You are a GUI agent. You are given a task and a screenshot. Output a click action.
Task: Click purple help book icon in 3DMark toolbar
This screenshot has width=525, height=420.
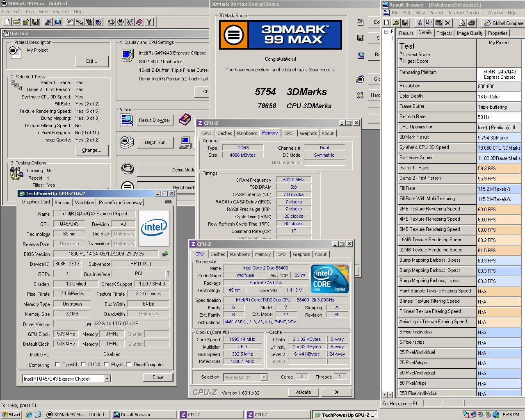click(139, 22)
